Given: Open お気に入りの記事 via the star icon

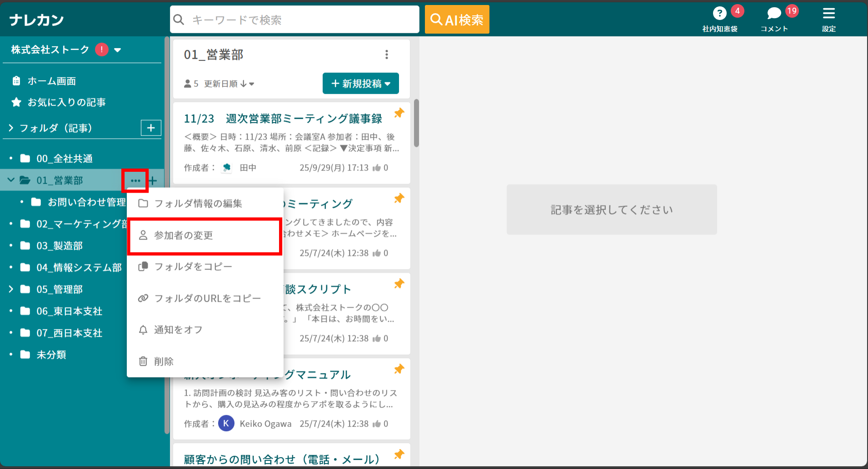Looking at the screenshot, I should click(17, 102).
